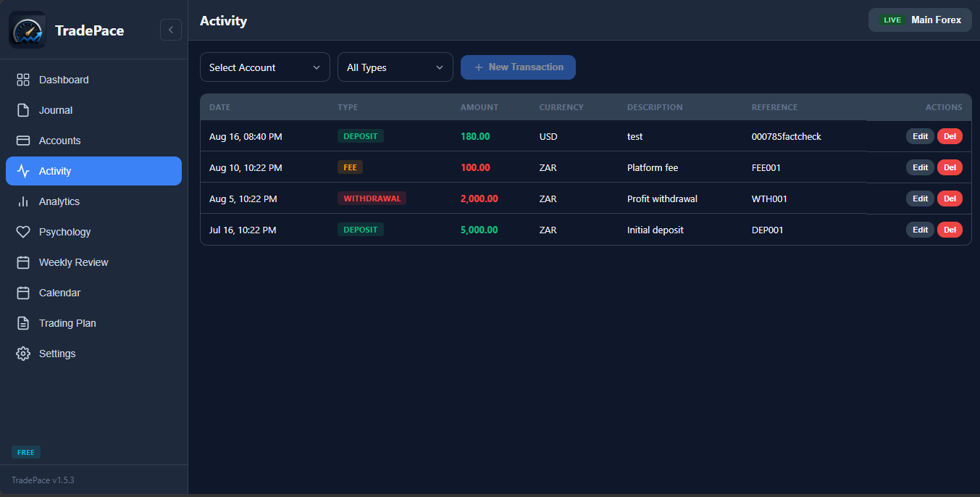Click the FREE plan badge
Viewport: 980px width, 497px height.
26,452
